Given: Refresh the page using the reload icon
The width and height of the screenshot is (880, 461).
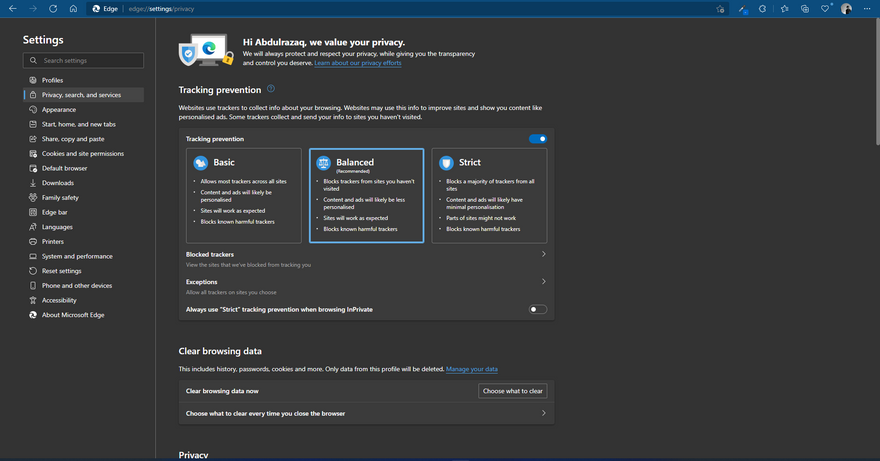Looking at the screenshot, I should (53, 8).
